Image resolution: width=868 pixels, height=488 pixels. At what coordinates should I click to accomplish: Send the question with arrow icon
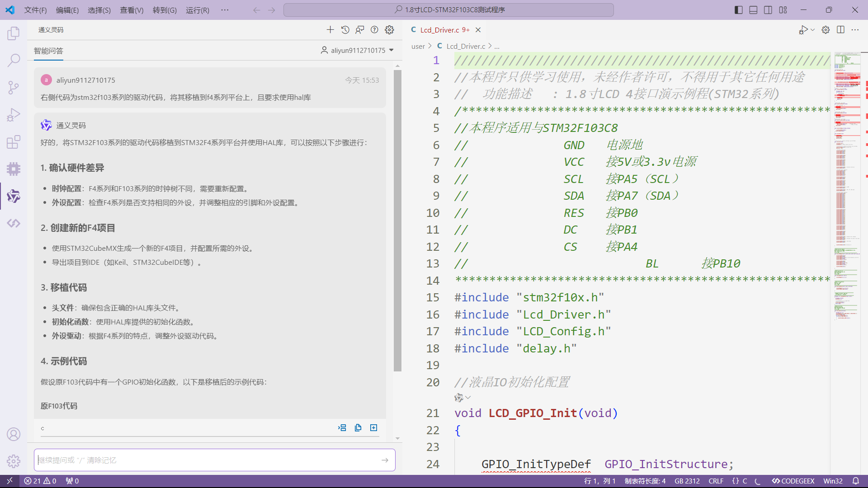(x=385, y=460)
